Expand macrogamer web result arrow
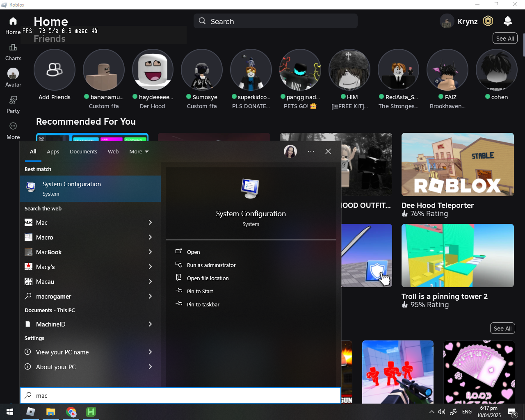 tap(150, 296)
